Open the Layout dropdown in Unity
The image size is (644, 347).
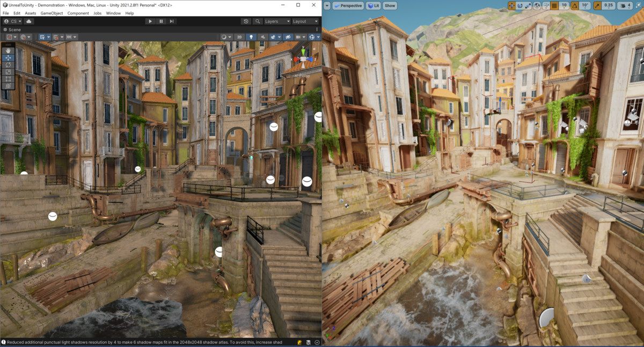coord(305,21)
